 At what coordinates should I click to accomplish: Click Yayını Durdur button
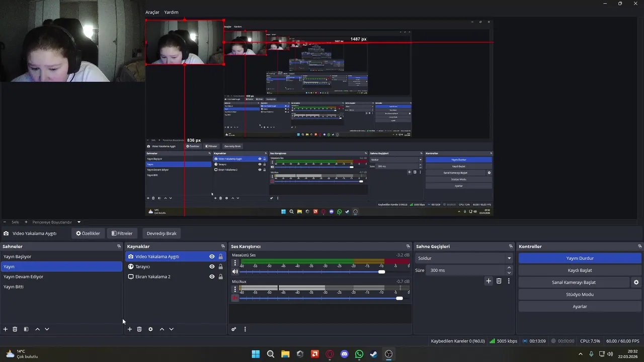(x=580, y=258)
